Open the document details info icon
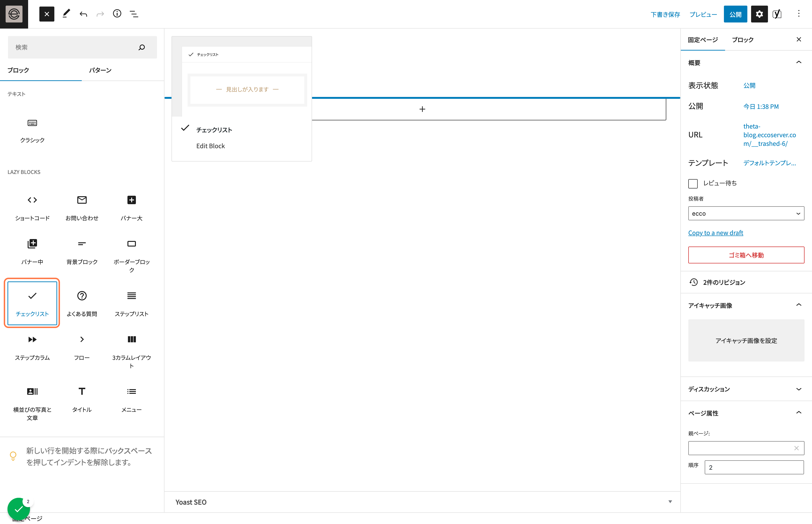The image size is (812, 524). 117,14
